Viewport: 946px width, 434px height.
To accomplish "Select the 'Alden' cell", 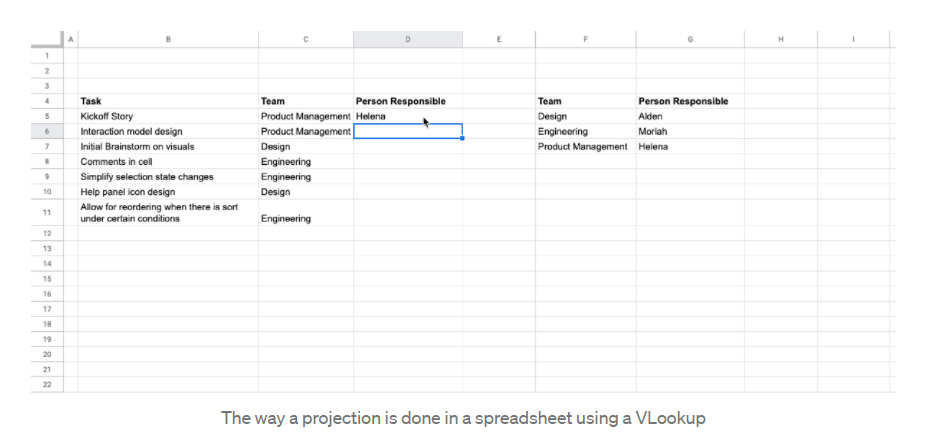I will point(690,117).
